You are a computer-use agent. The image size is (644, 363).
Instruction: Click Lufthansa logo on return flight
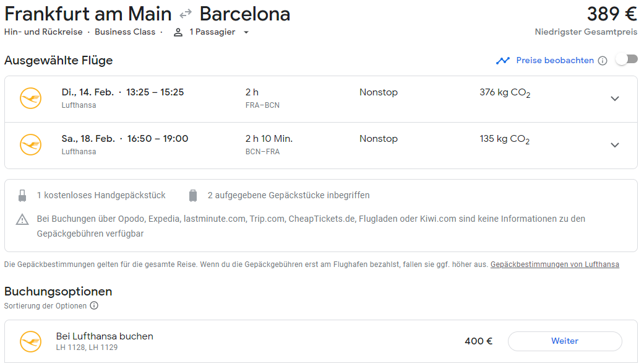tap(30, 145)
